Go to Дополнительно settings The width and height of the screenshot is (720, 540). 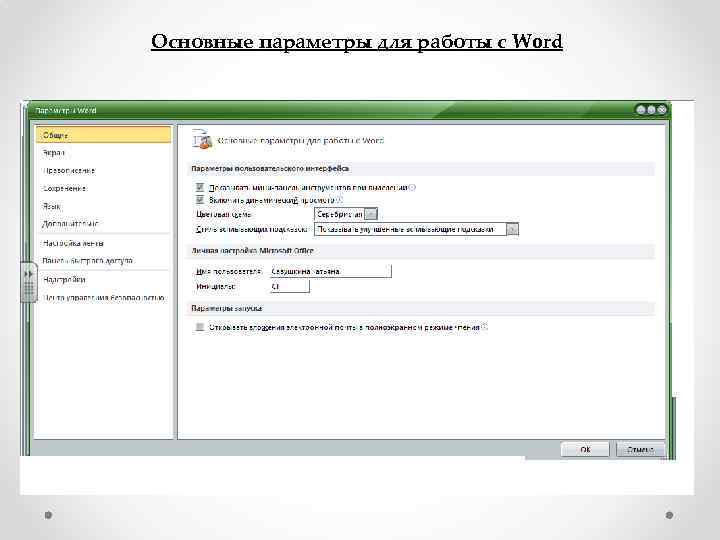[70, 224]
